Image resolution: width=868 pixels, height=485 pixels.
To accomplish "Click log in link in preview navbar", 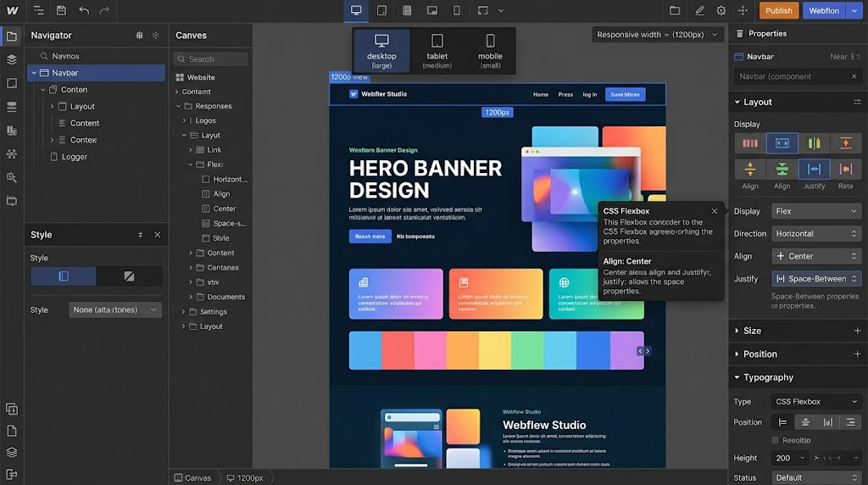I will [590, 95].
